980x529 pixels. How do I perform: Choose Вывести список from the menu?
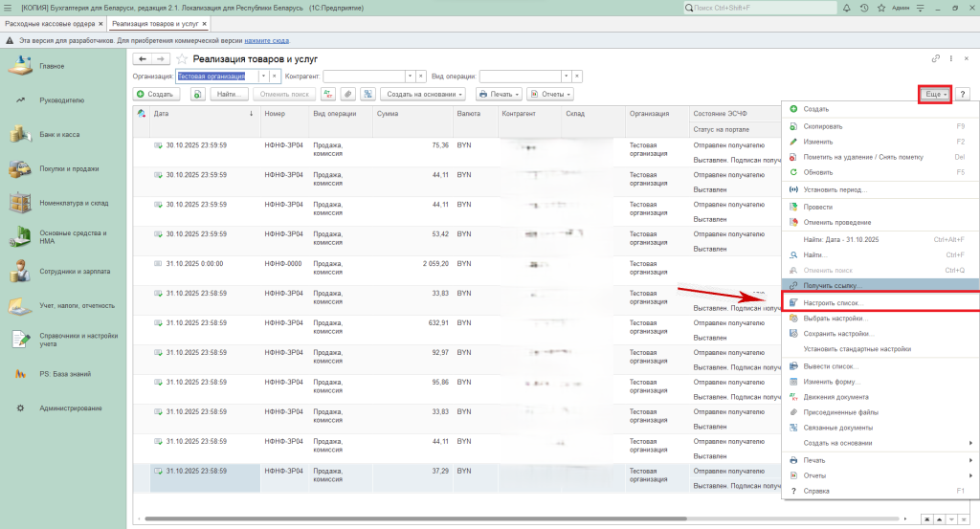(x=831, y=366)
